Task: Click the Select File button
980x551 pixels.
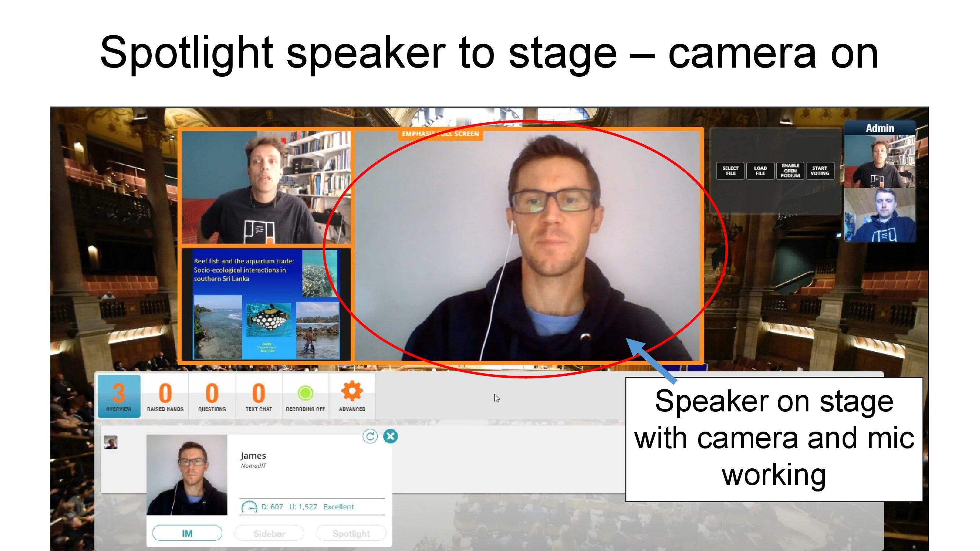Action: [730, 171]
